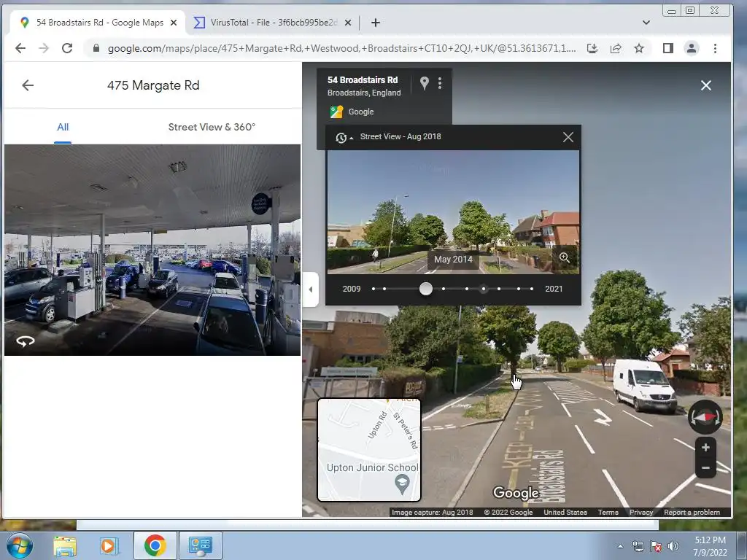
Task: Select the 54 Broadstairs Rd Google Maps tab
Action: pos(96,23)
